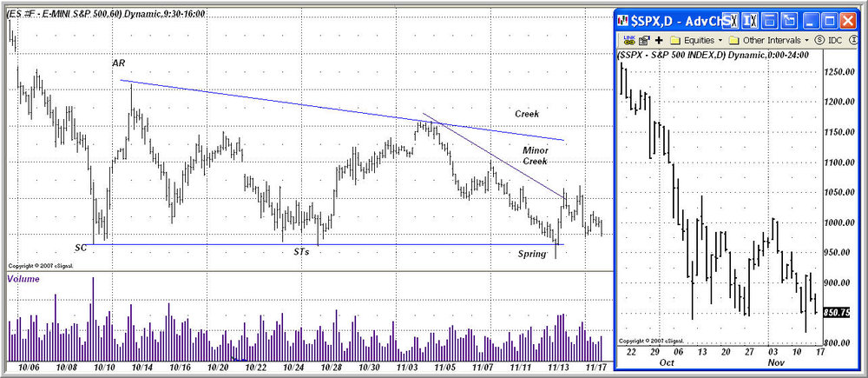Click the title bar button with the arrow icon
The width and height of the screenshot is (868, 378).
[x=788, y=21]
